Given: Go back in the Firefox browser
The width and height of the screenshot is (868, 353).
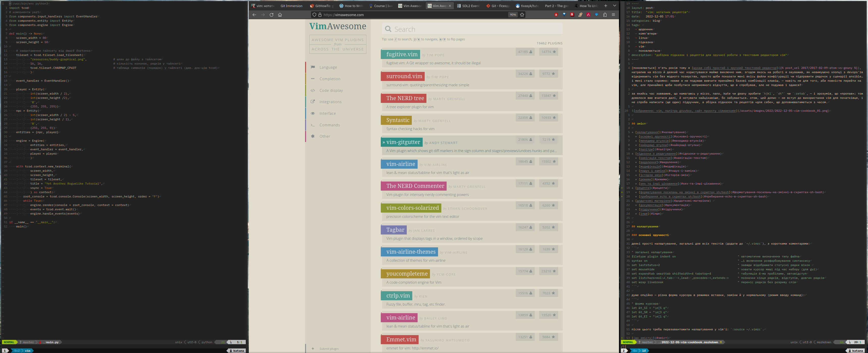Looking at the screenshot, I should click(x=254, y=15).
